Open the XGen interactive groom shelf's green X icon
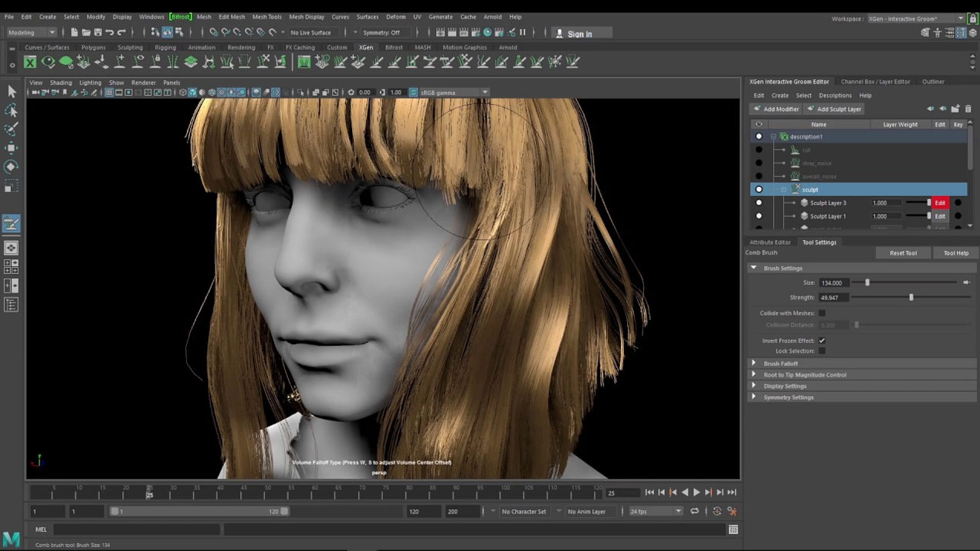Screen dimensions: 980x551 click(29, 62)
